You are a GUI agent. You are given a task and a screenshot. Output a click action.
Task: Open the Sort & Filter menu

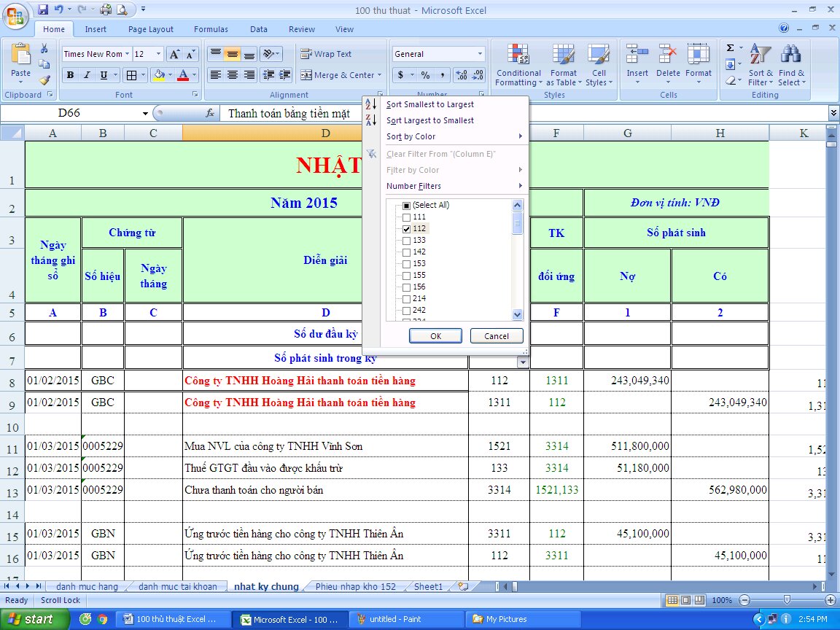tap(761, 66)
